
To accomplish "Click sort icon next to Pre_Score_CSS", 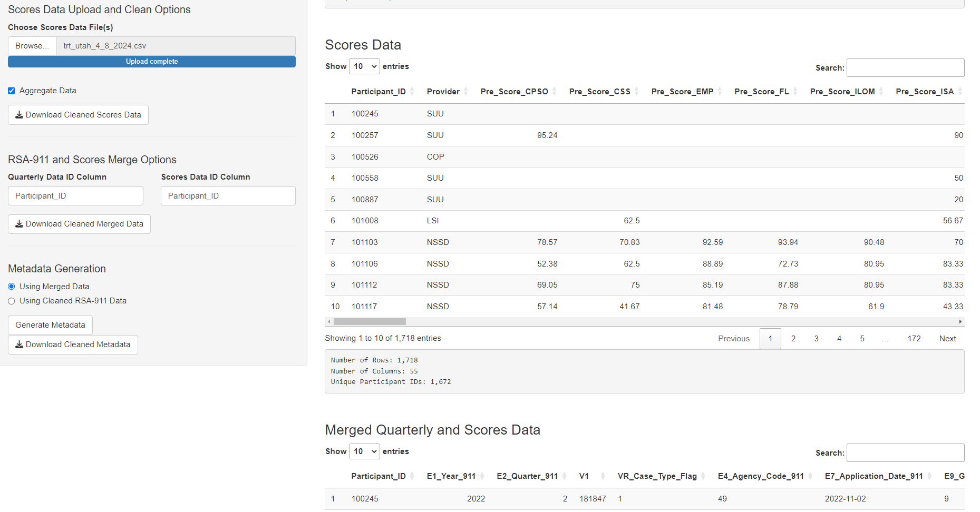I will tap(636, 92).
